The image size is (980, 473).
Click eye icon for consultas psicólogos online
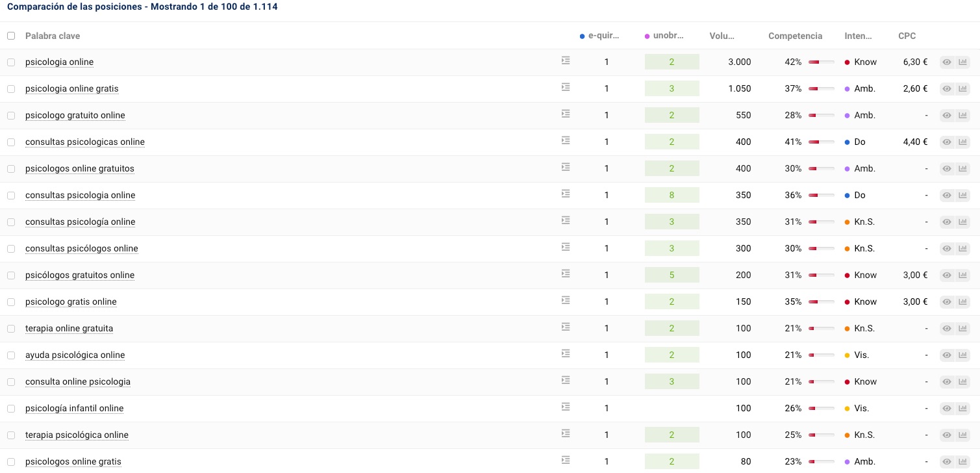[x=947, y=249]
